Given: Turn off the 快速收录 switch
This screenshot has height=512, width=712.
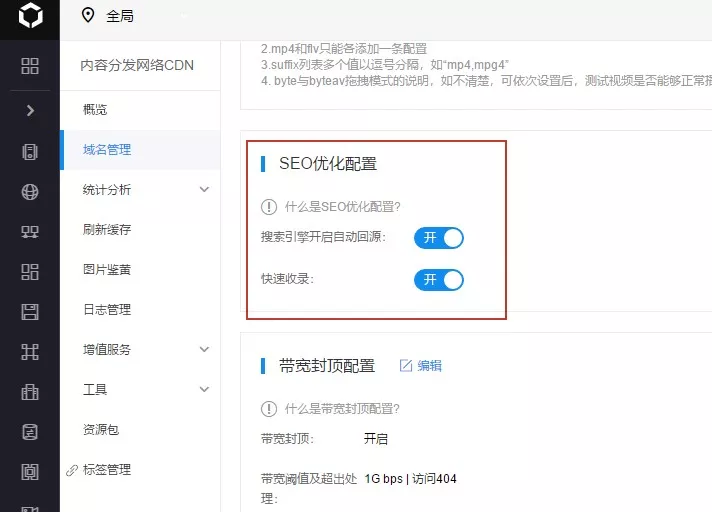Looking at the screenshot, I should (439, 279).
